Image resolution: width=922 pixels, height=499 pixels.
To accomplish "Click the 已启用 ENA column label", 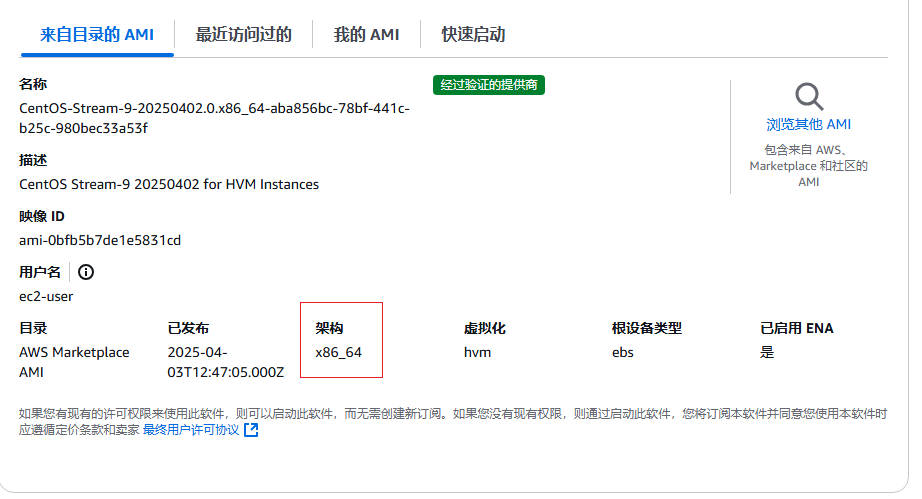I will tap(797, 328).
